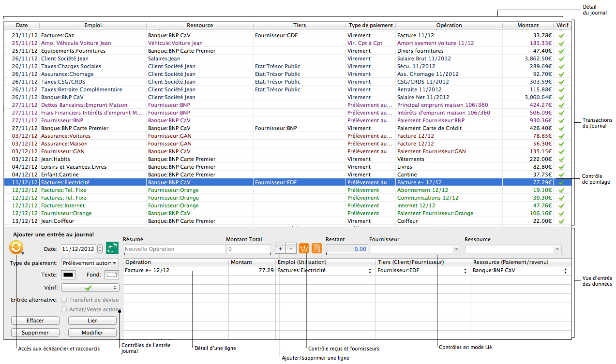Remove a line with the minus button
The width and height of the screenshot is (616, 364).
coord(290,248)
